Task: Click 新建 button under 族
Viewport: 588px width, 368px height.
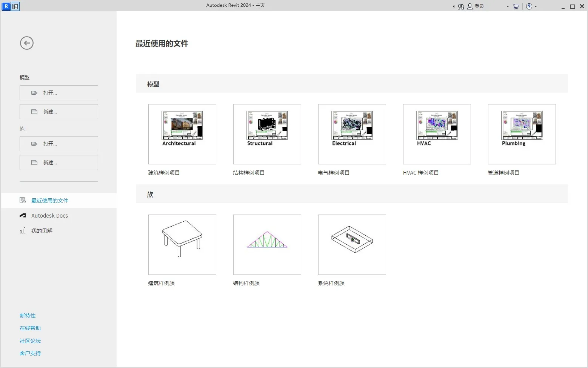Action: click(x=59, y=163)
